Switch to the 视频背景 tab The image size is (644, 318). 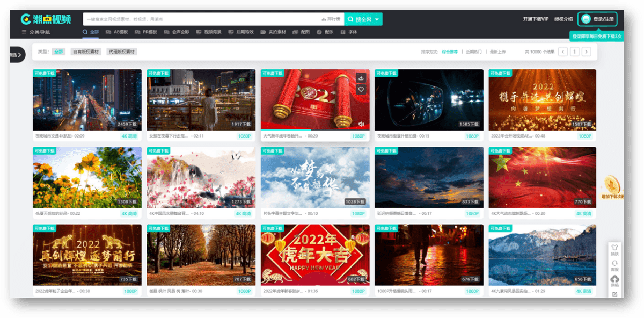pyautogui.click(x=209, y=32)
